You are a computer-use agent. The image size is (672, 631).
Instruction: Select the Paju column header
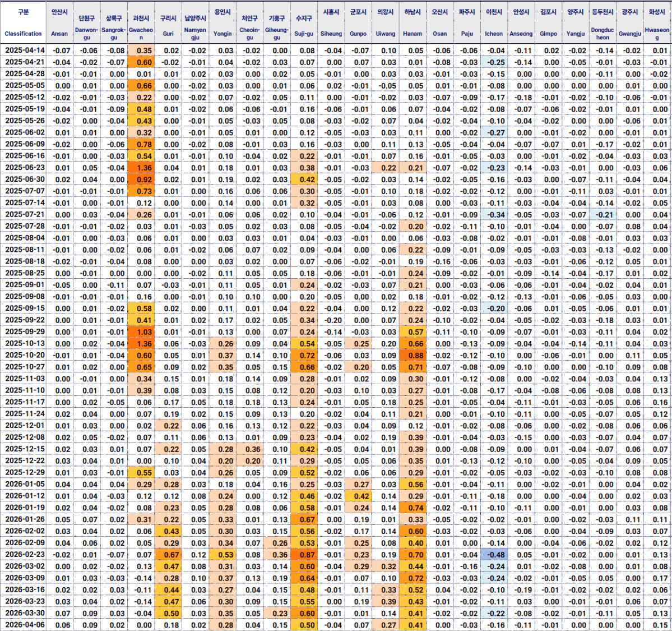(467, 22)
